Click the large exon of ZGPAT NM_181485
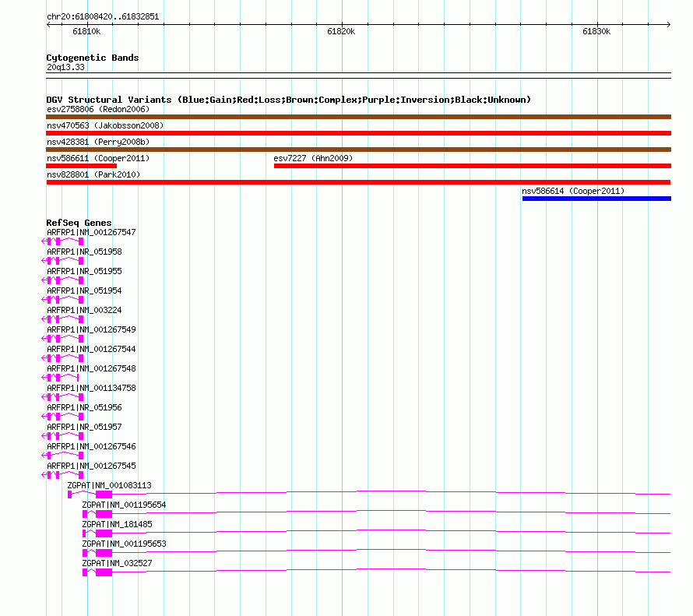693x616 pixels. click(x=104, y=533)
